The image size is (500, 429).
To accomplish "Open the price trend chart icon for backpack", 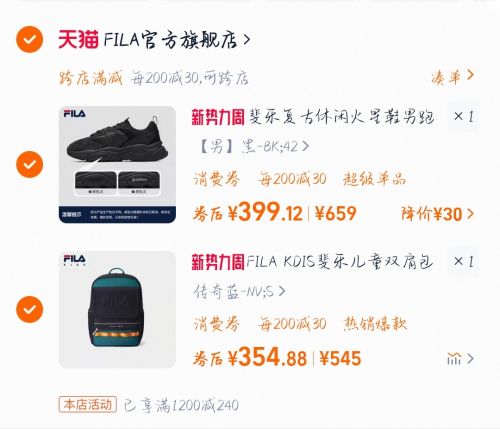I will click(x=460, y=359).
